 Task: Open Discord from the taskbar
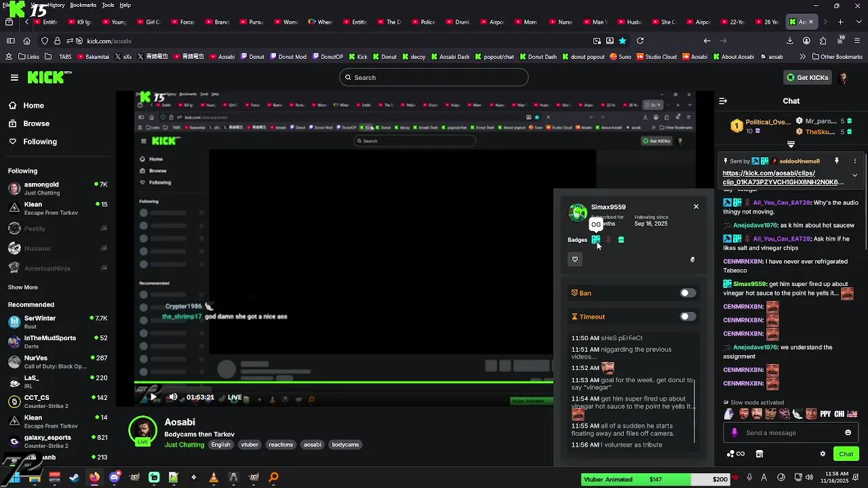[115, 477]
